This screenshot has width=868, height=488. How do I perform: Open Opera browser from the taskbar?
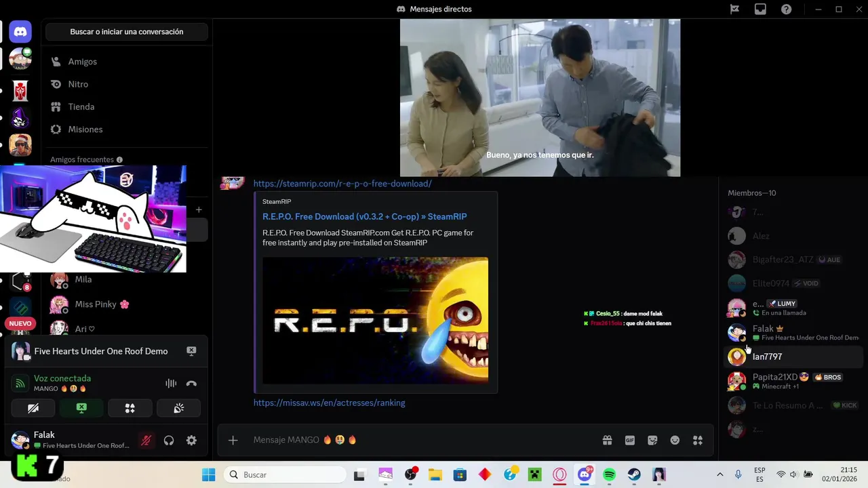coord(559,475)
